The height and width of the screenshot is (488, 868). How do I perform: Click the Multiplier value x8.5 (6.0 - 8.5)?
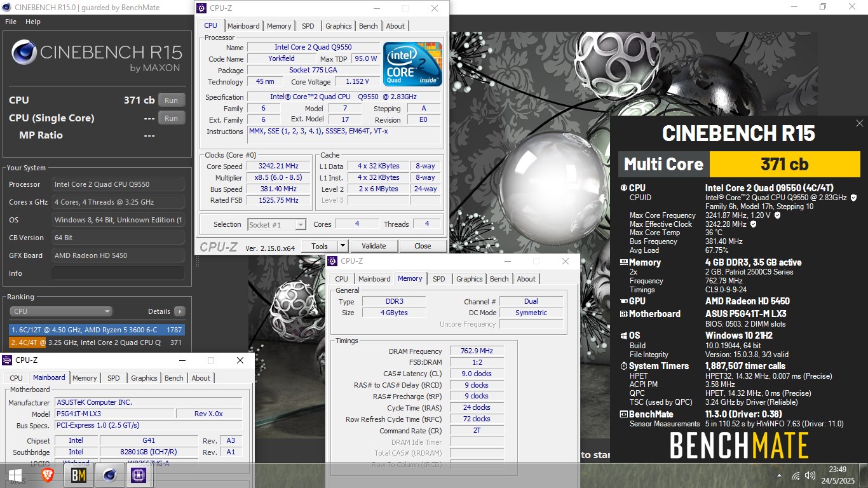(x=278, y=177)
